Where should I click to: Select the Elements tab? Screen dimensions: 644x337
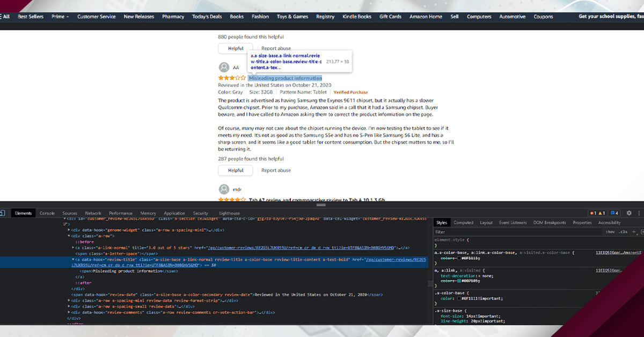point(23,214)
